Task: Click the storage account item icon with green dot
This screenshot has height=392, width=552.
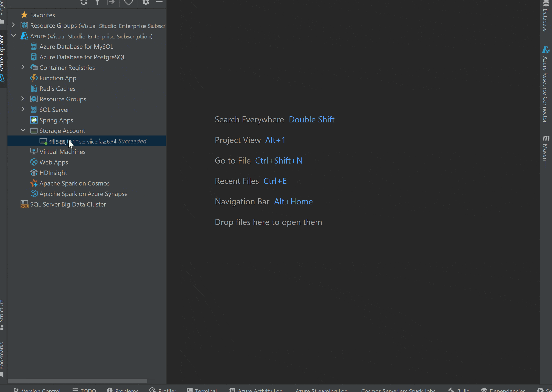Action: pyautogui.click(x=43, y=141)
